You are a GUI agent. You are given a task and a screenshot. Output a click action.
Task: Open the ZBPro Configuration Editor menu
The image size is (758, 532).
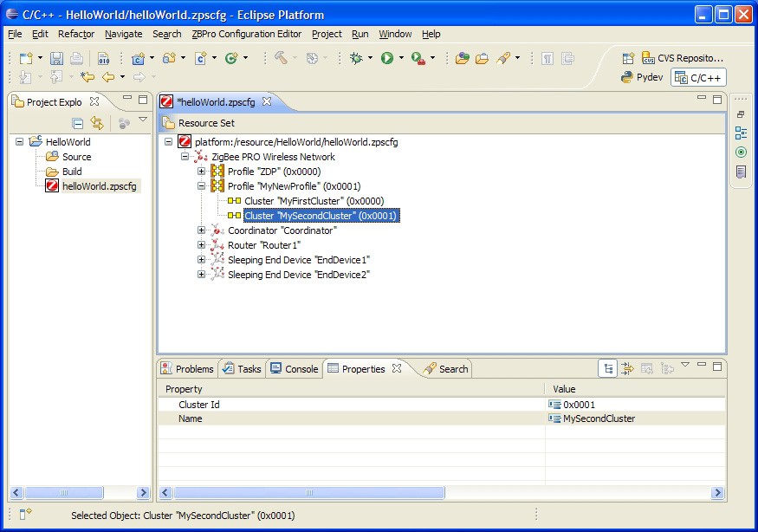(247, 34)
